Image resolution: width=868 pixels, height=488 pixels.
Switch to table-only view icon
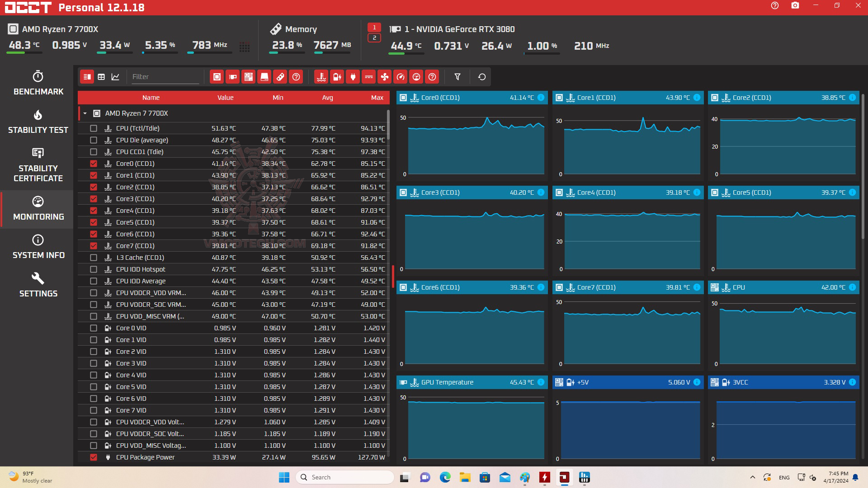101,77
